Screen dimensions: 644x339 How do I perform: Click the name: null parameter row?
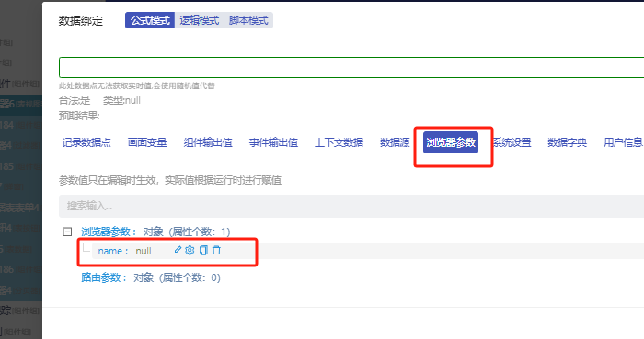pos(368,251)
